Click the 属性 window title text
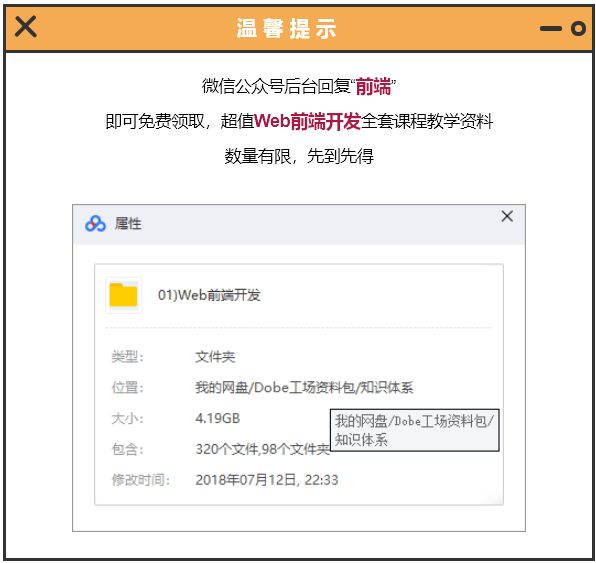The width and height of the screenshot is (596, 563). pyautogui.click(x=128, y=224)
